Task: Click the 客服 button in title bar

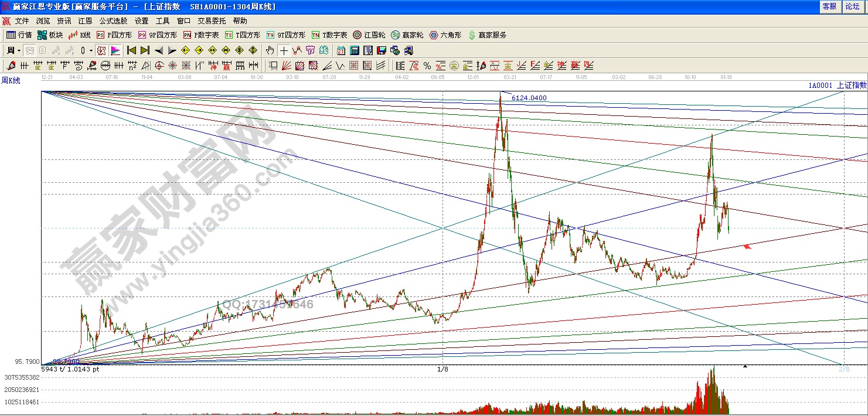Action: [x=829, y=6]
